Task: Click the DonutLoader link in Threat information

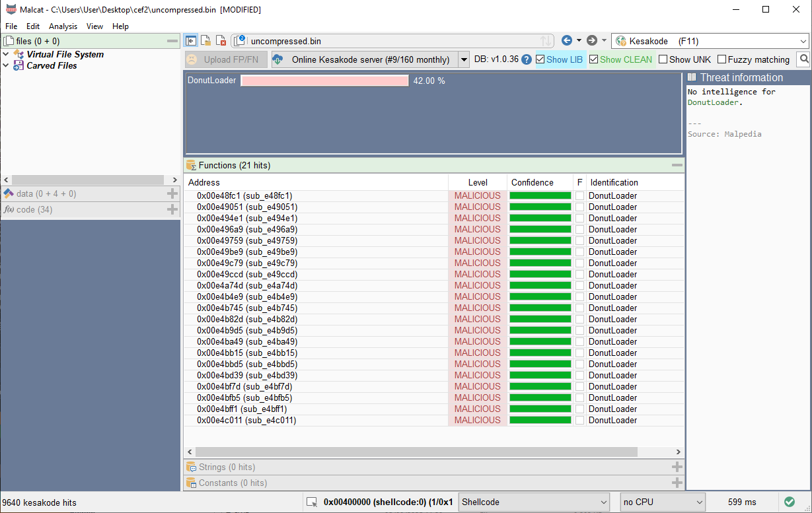Action: (x=713, y=102)
